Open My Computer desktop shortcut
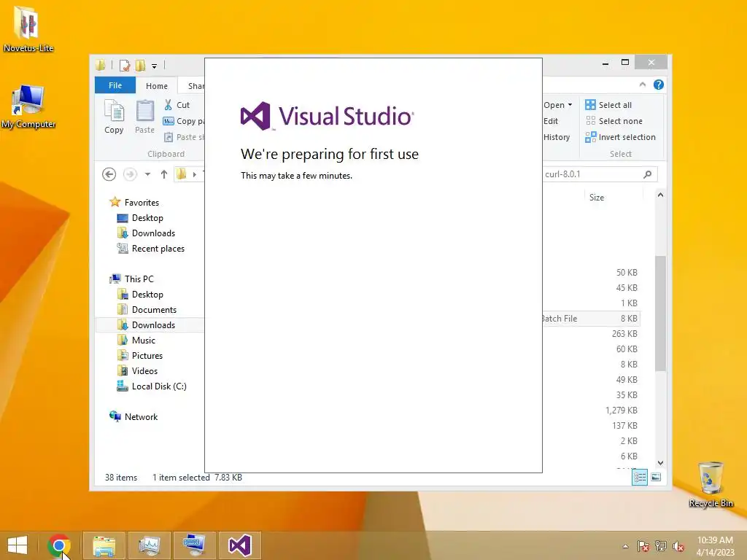Screen dimensions: 747x560 click(28, 106)
